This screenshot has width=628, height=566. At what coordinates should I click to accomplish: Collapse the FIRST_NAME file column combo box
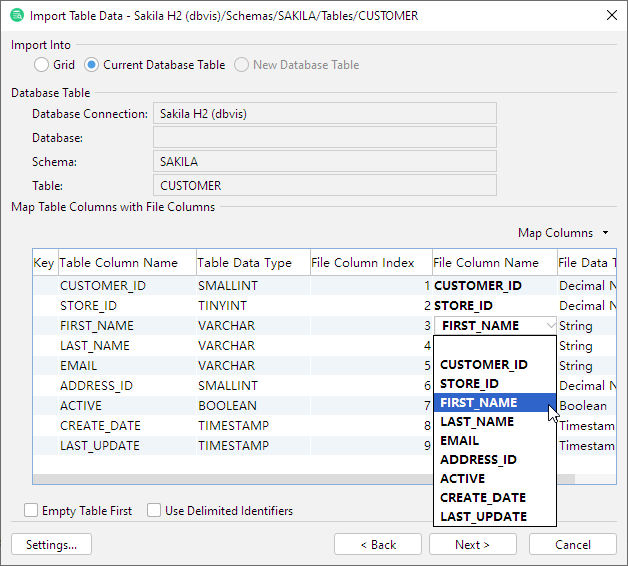[x=550, y=326]
